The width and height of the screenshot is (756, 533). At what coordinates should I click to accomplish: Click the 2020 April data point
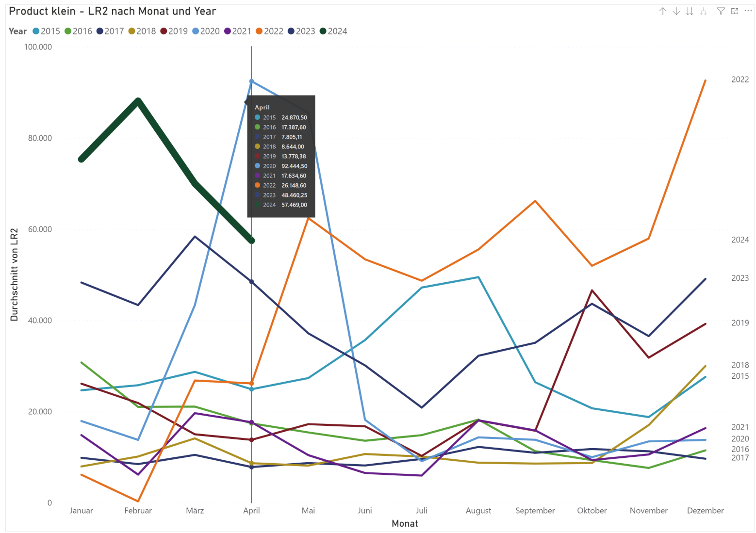click(252, 81)
